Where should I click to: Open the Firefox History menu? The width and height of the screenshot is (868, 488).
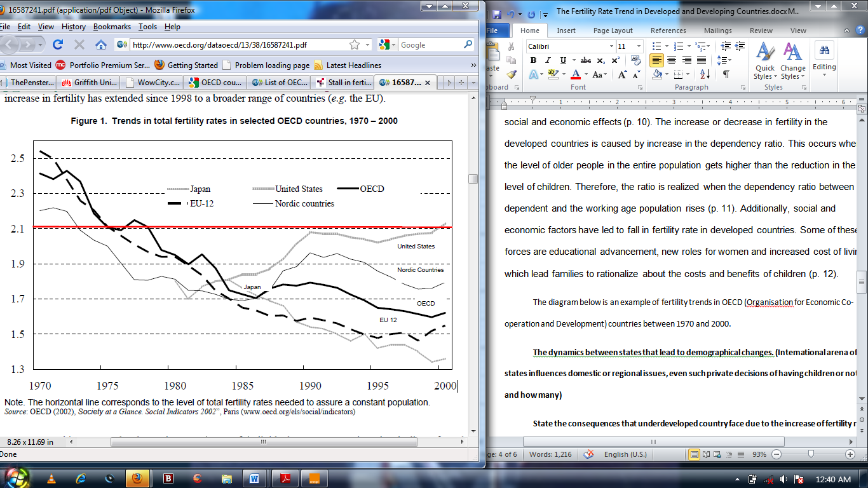pyautogui.click(x=74, y=27)
